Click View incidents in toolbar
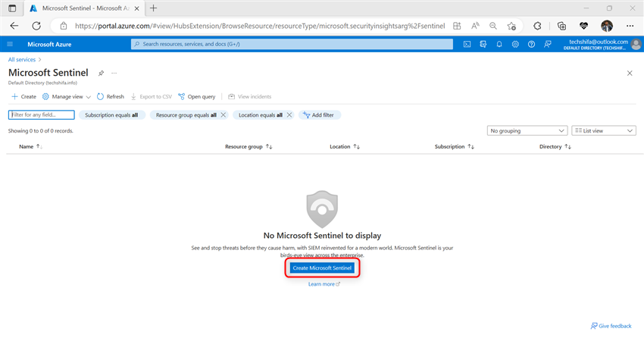 click(250, 96)
